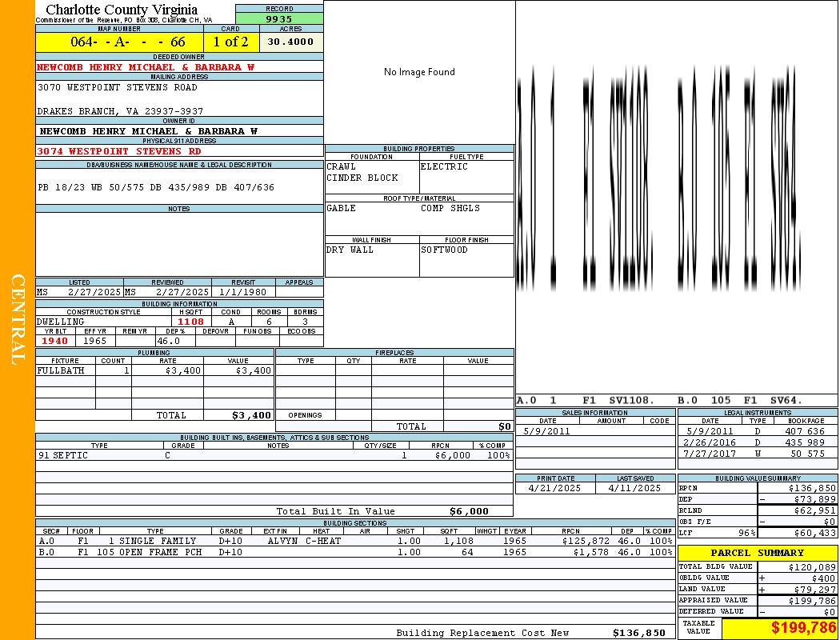Click wall finish DRY WALL

coord(350,250)
